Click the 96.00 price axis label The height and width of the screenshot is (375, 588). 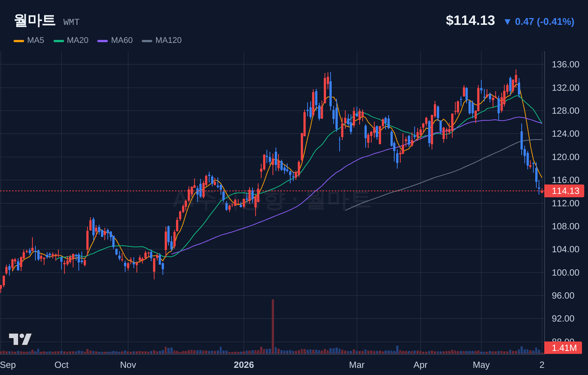[563, 296]
